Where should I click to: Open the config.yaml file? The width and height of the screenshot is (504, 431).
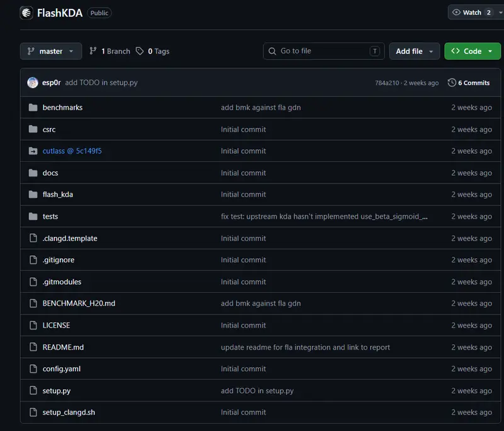pyautogui.click(x=62, y=369)
